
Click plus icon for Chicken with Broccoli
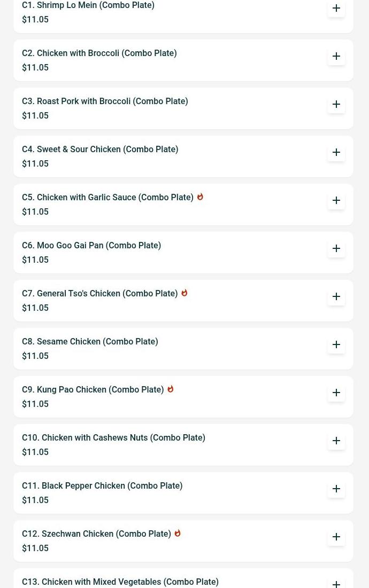coord(336,56)
